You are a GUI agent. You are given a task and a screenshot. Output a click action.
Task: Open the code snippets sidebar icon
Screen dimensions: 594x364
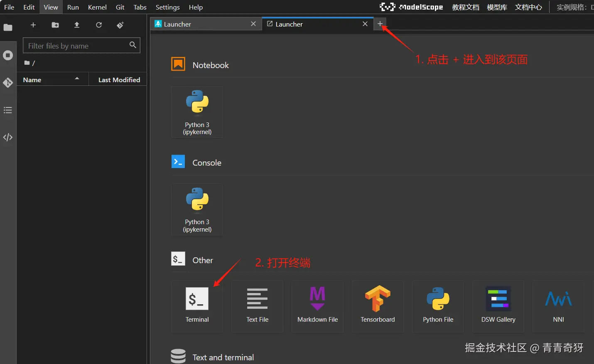coord(8,137)
